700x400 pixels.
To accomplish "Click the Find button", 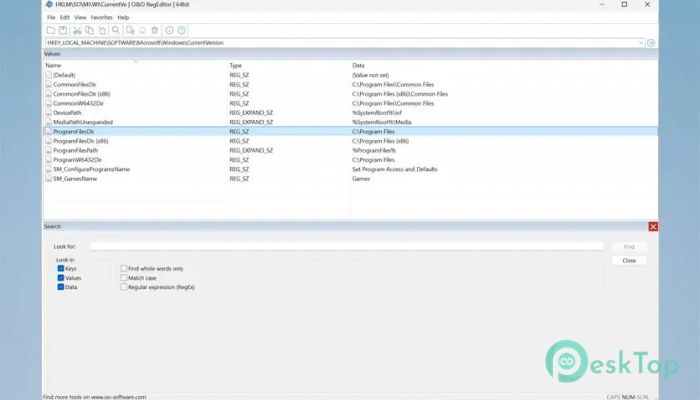I will tap(629, 247).
